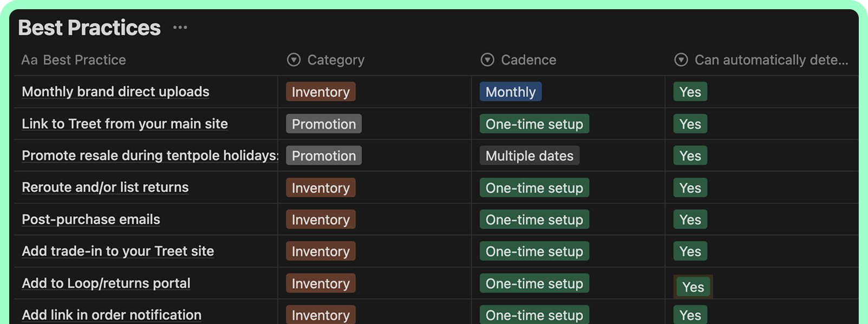Click One-time setup for Link to Treet row
Image resolution: width=868 pixels, height=324 pixels.
[534, 124]
